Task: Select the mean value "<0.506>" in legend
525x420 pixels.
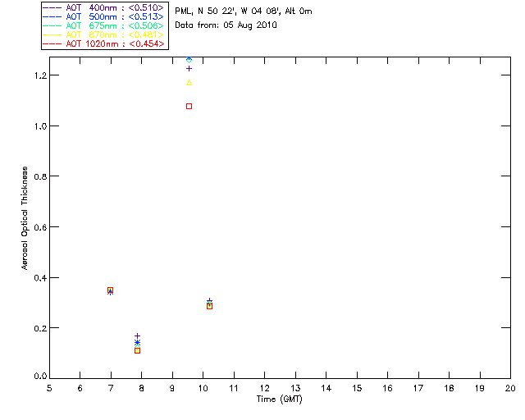Action: pyautogui.click(x=146, y=25)
